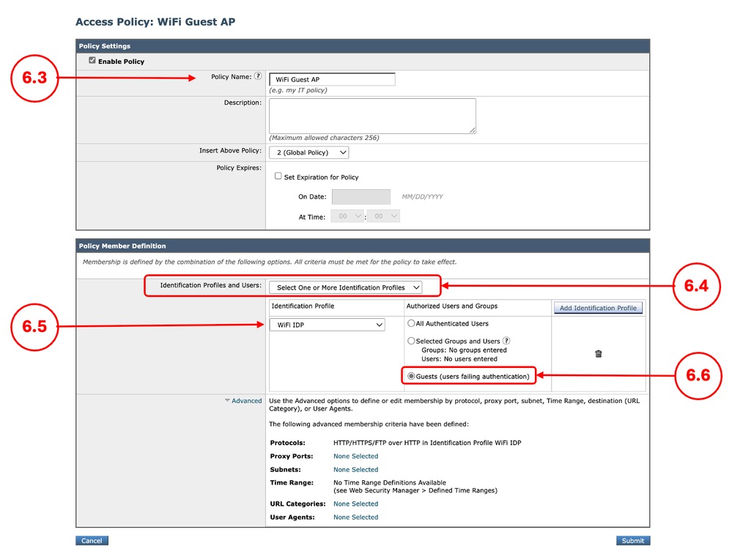Open the hour dropdown next to At Time
732x560 pixels.
click(347, 215)
